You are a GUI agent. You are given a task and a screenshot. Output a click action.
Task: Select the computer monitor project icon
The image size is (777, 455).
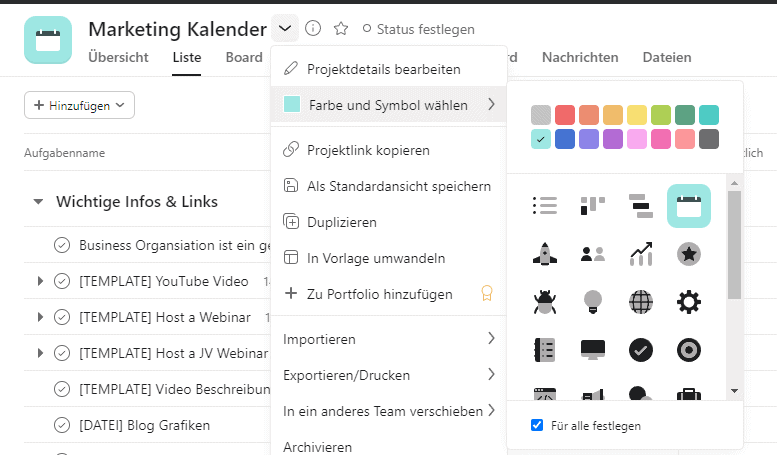point(593,350)
